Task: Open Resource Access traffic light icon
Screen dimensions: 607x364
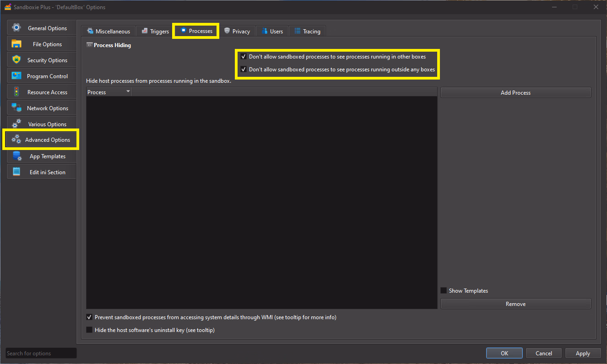Action: click(x=16, y=92)
